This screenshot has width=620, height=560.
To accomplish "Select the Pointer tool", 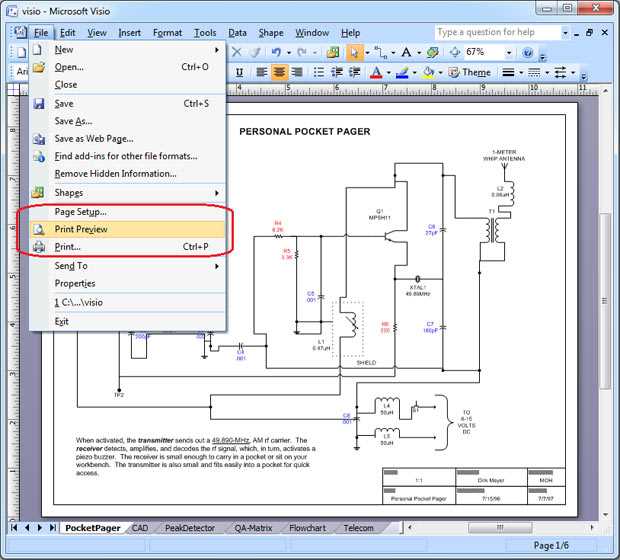I will pyautogui.click(x=354, y=52).
